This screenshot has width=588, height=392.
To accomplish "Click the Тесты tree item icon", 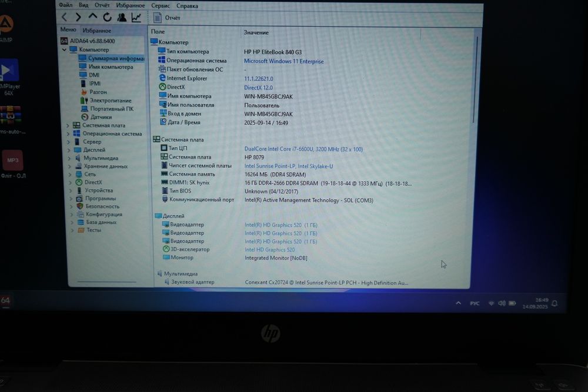I will (81, 230).
